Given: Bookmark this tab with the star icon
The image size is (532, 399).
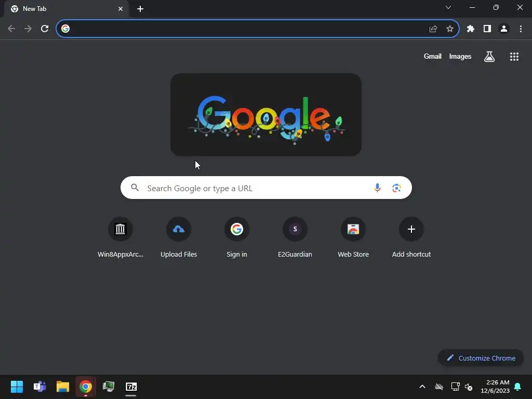Looking at the screenshot, I should tap(450, 29).
